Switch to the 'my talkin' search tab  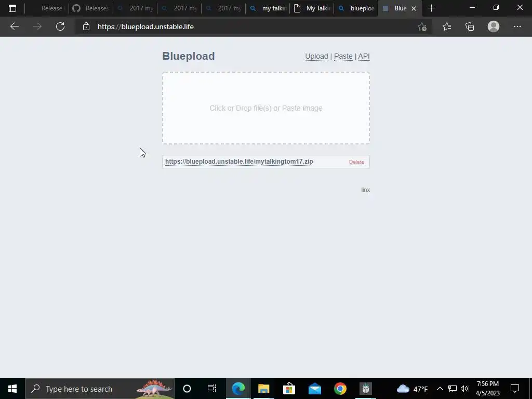pyautogui.click(x=268, y=8)
